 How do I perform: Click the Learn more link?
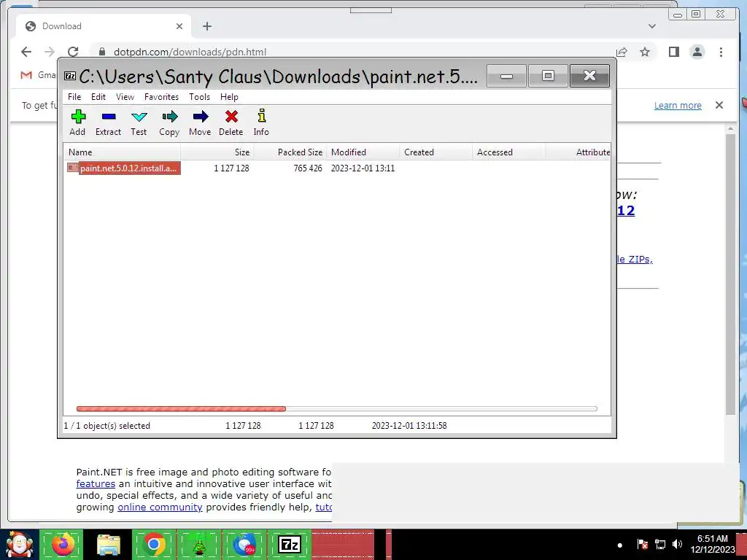[x=678, y=105]
